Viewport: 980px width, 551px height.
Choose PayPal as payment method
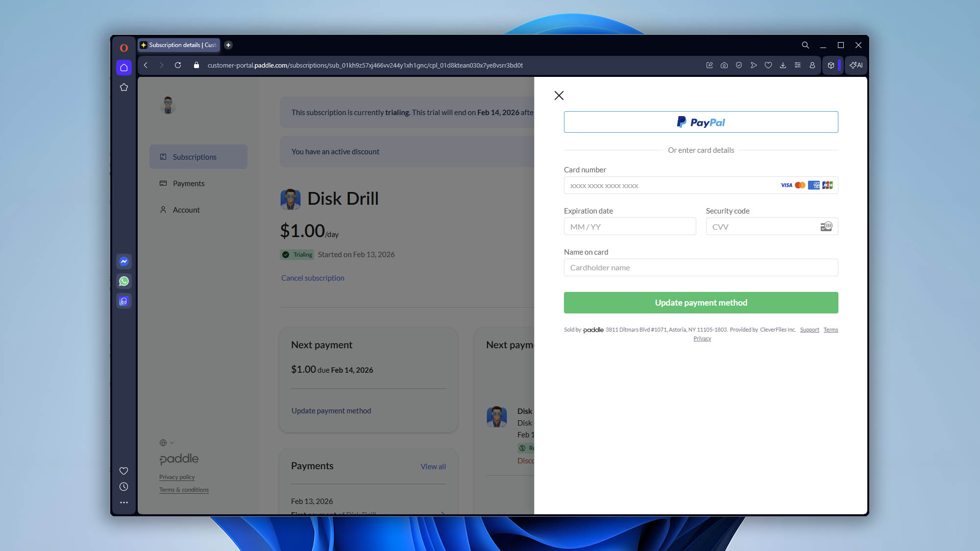[701, 121]
